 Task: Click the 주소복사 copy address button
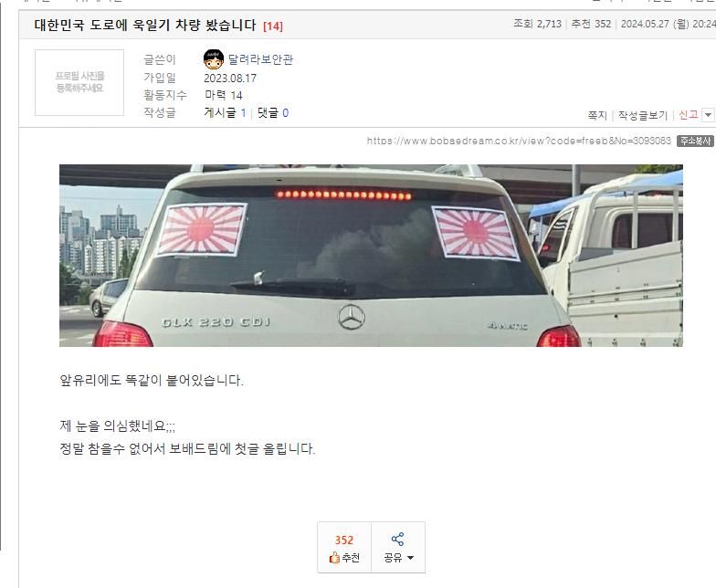click(x=694, y=141)
